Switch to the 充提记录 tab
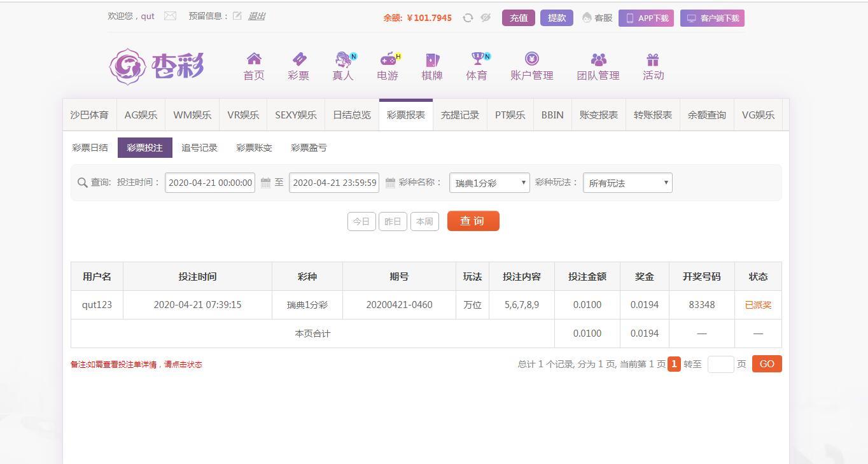 coord(460,115)
